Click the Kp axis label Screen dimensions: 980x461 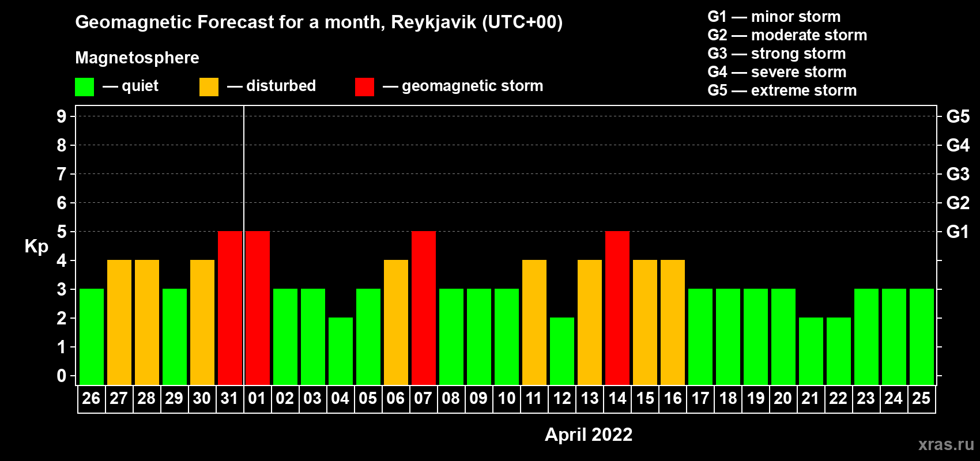click(x=36, y=247)
